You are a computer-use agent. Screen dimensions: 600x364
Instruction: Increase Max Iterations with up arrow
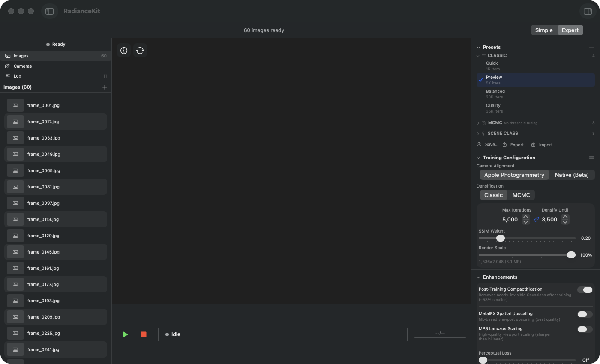click(526, 217)
